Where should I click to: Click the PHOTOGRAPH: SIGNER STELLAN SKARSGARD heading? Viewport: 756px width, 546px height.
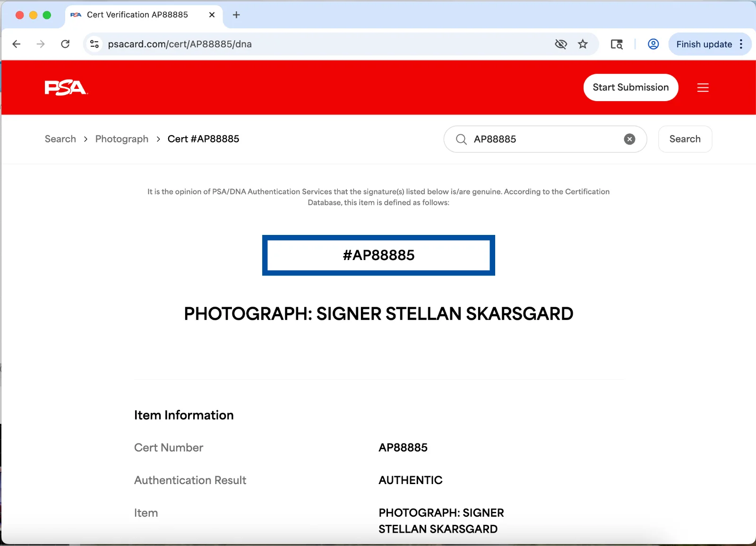(378, 314)
